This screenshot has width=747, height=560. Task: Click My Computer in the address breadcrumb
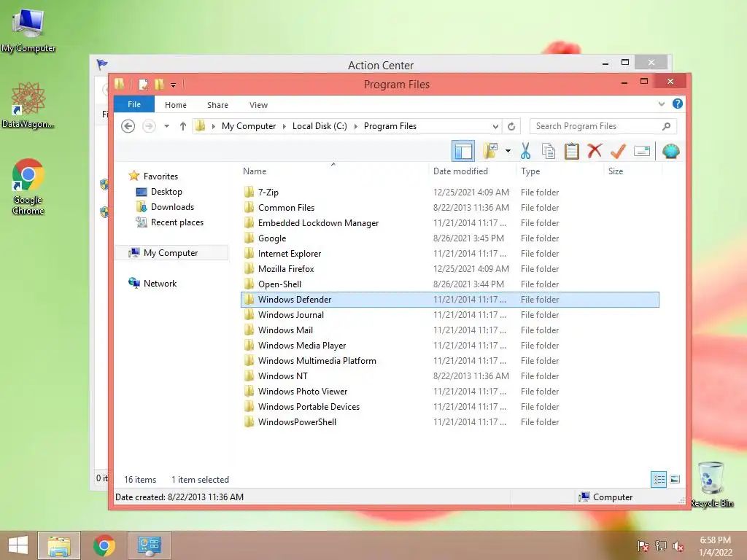point(249,126)
